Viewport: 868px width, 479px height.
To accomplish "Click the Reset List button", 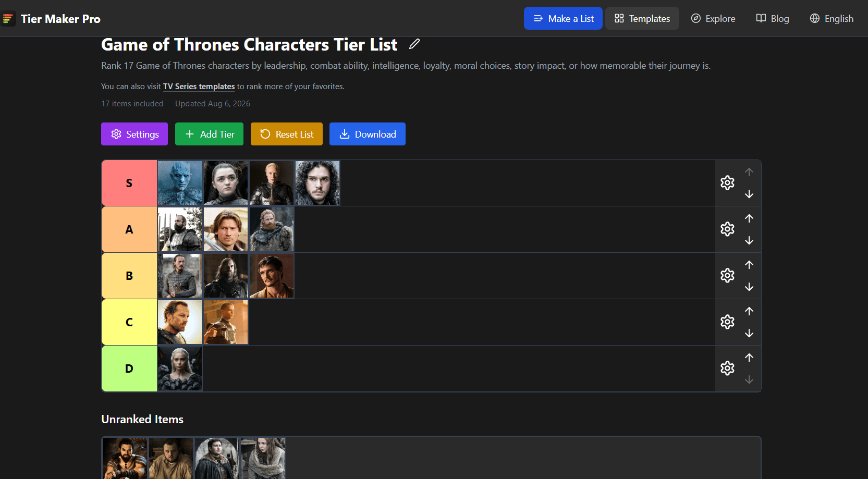I will [287, 134].
